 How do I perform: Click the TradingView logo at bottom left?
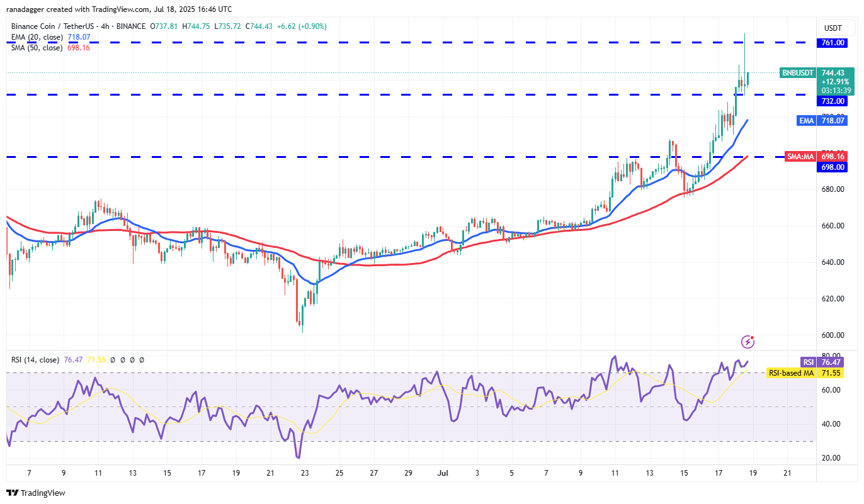coord(36,493)
